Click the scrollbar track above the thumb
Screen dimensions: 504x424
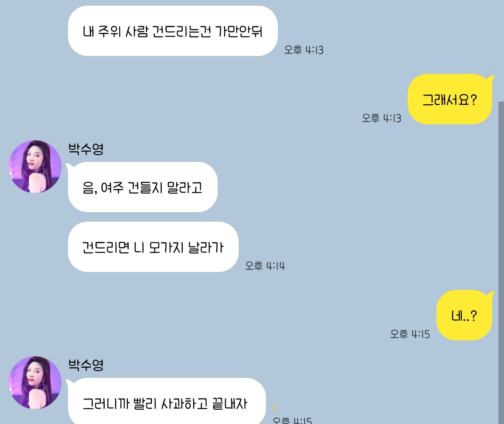point(501,51)
